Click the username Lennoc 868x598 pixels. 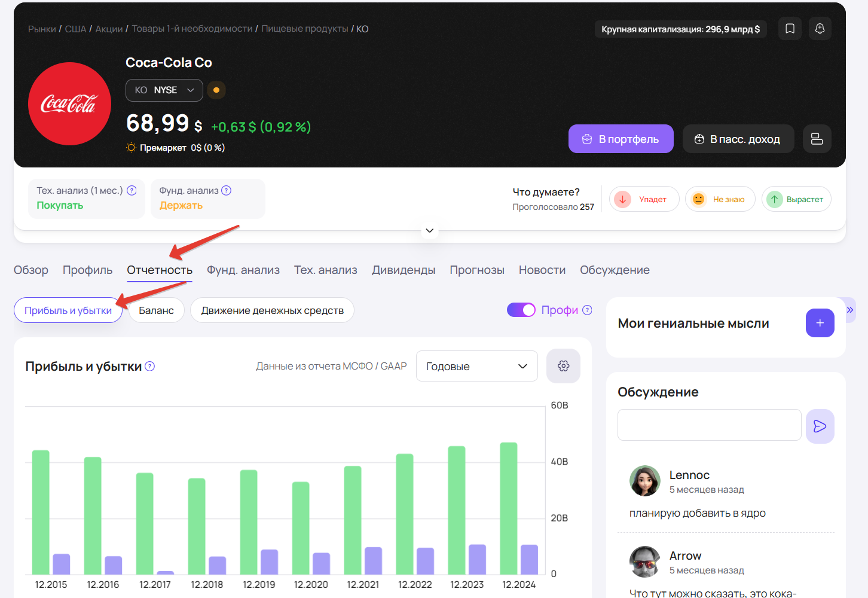(x=689, y=475)
